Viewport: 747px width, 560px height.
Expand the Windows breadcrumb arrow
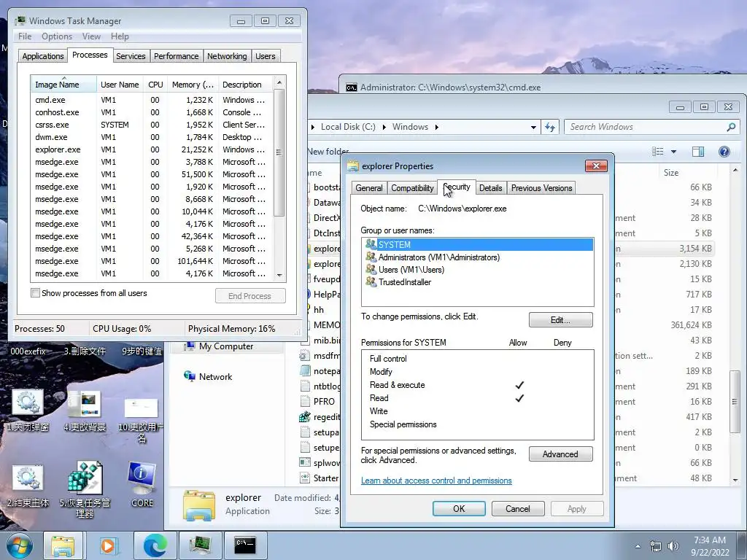pos(436,127)
